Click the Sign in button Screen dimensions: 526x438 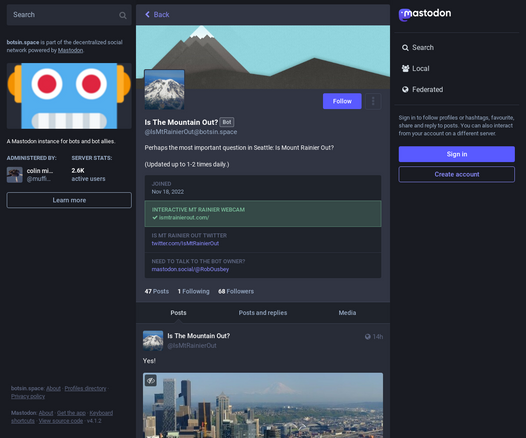[457, 154]
